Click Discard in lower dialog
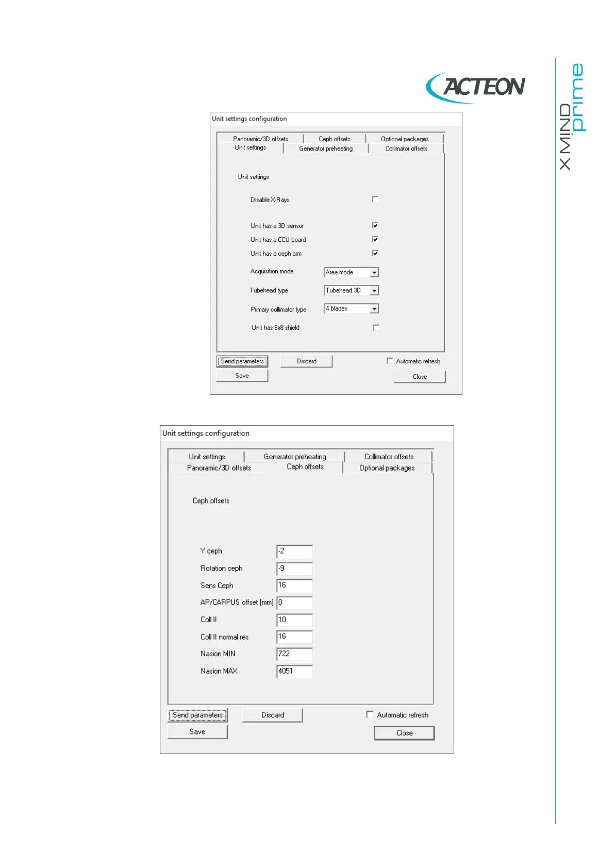 click(x=273, y=715)
